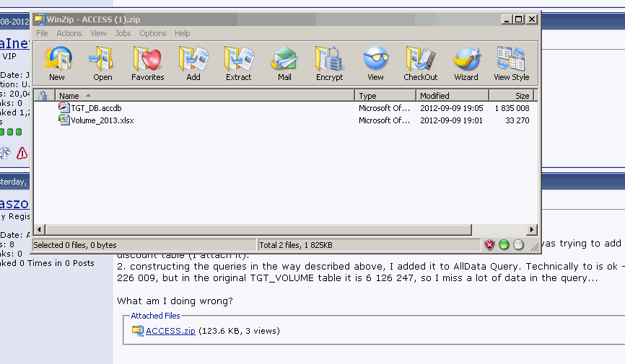Click the Access file icon beside TGT_DB.accdb
The height and width of the screenshot is (364, 625).
coord(64,108)
